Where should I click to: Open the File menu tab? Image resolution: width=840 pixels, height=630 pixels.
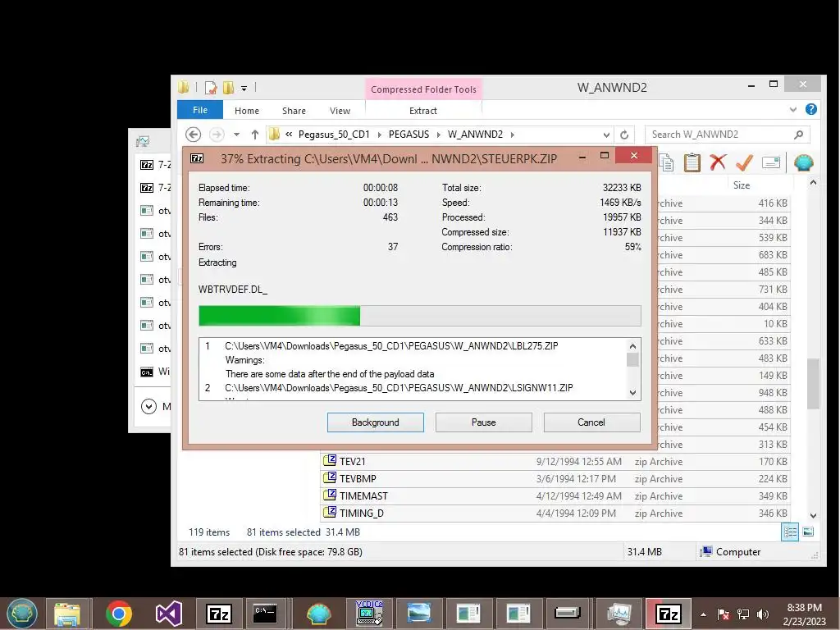point(200,110)
